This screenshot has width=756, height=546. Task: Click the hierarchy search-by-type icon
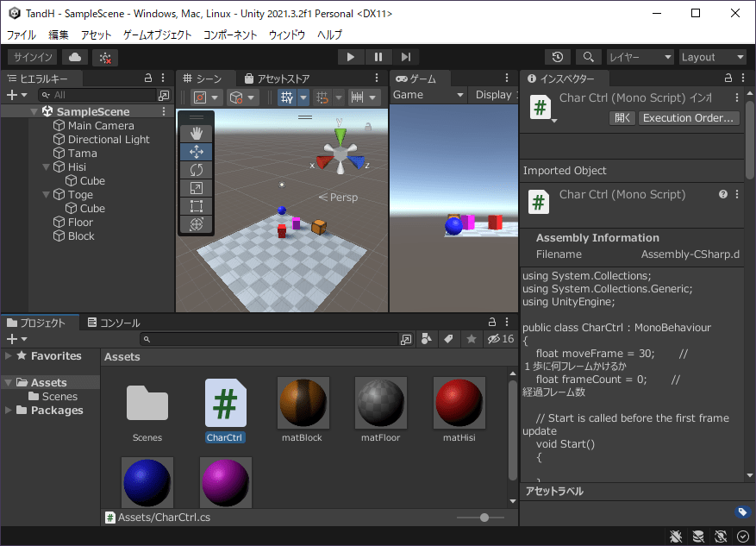(x=164, y=96)
